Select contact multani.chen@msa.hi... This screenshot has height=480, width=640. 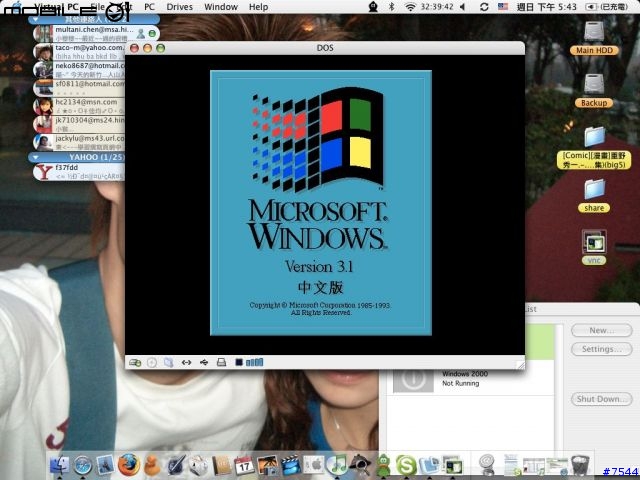point(96,33)
